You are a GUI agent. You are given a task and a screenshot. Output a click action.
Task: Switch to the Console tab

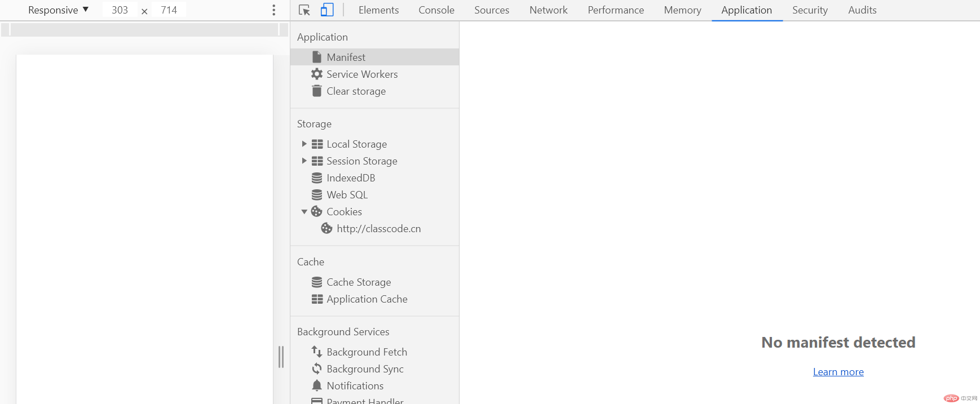(x=436, y=10)
